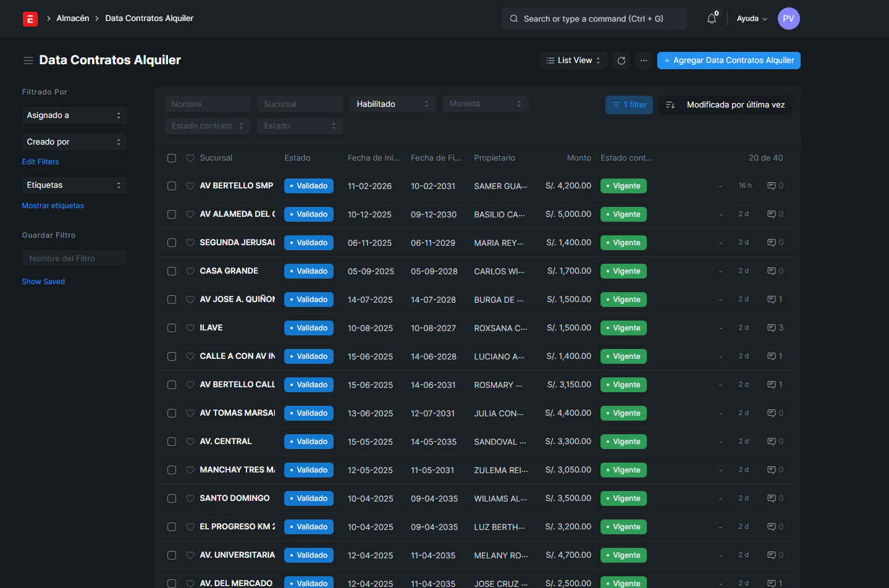Open the notifications bell
Image resolution: width=889 pixels, height=588 pixels.
point(712,19)
